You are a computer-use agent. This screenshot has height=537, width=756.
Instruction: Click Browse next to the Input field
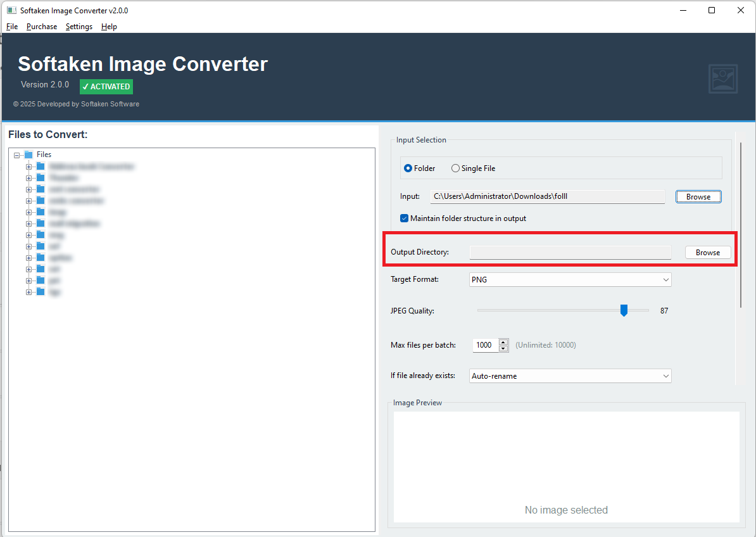coord(698,197)
